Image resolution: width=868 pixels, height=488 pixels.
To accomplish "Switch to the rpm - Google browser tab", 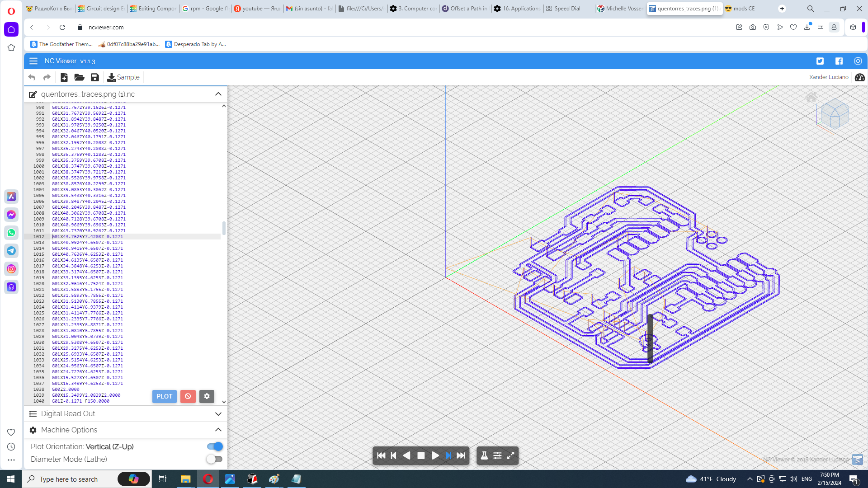I will (205, 9).
